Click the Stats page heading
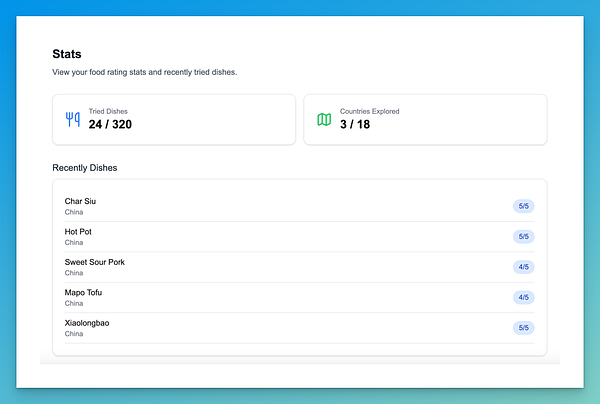600x404 pixels. pos(67,54)
